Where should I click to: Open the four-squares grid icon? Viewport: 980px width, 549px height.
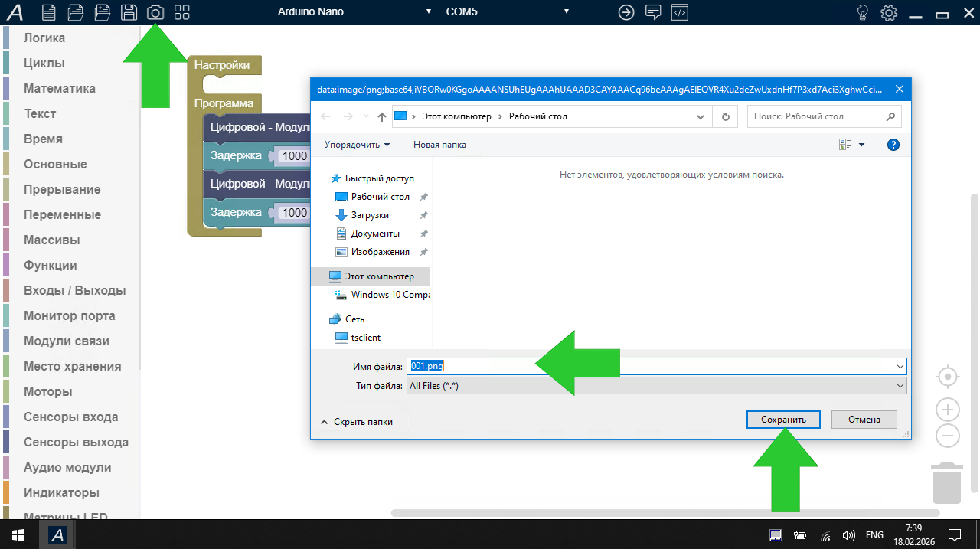[181, 12]
